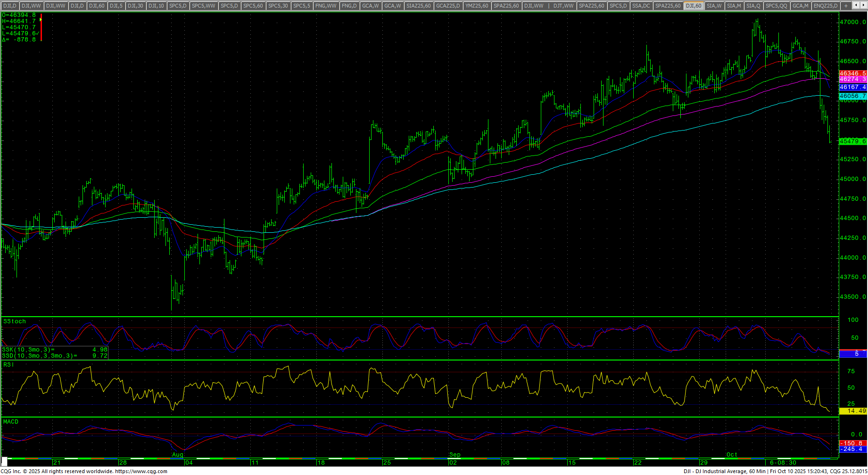The image size is (868, 475).
Task: Select the ENQZ25,D tab
Action: 826,6
